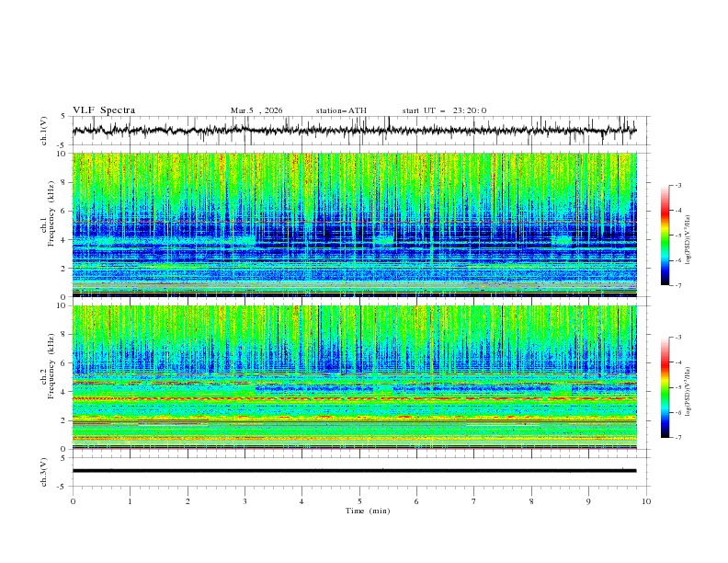Click the ch.1 "Frequency (kHz)" axis label
Viewport: 728px width, 563px height.
click(x=51, y=213)
